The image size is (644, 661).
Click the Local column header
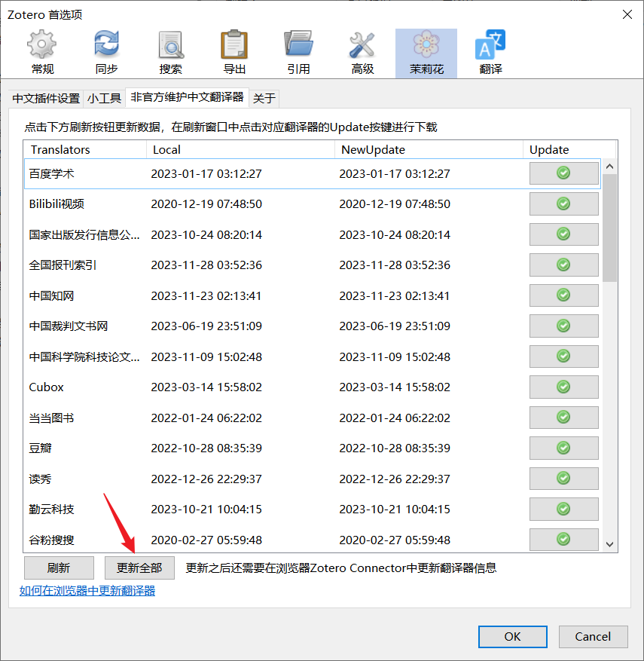pos(240,150)
